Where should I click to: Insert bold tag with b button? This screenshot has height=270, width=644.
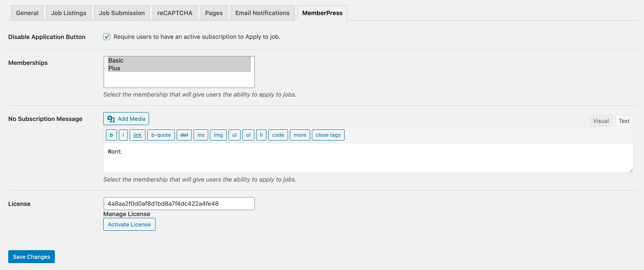click(x=111, y=135)
